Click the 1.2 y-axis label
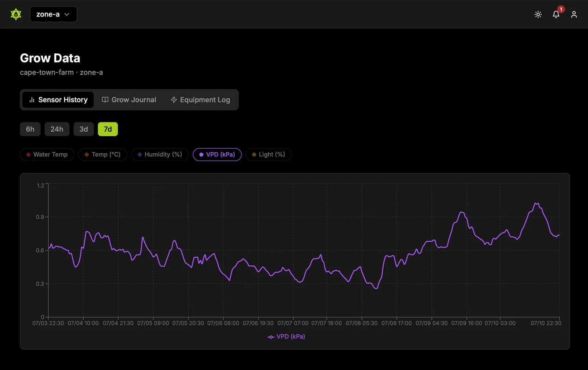Image resolution: width=588 pixels, height=370 pixels. (x=40, y=185)
